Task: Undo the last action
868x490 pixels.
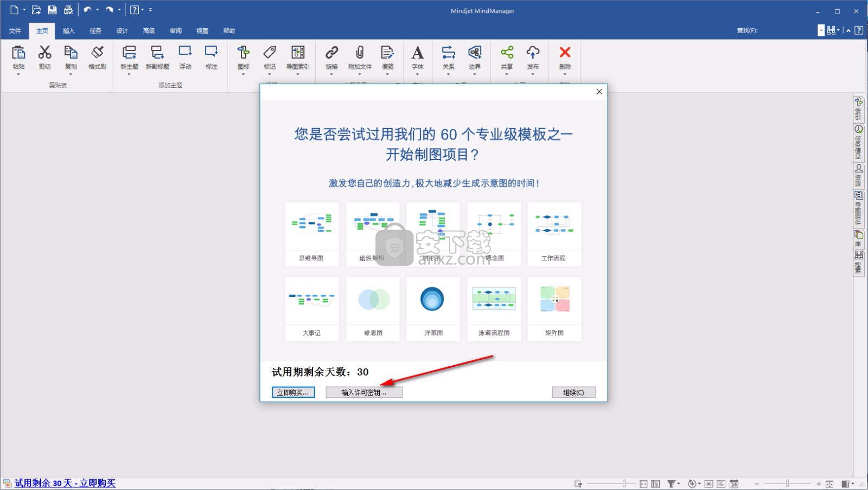Action: tap(87, 10)
